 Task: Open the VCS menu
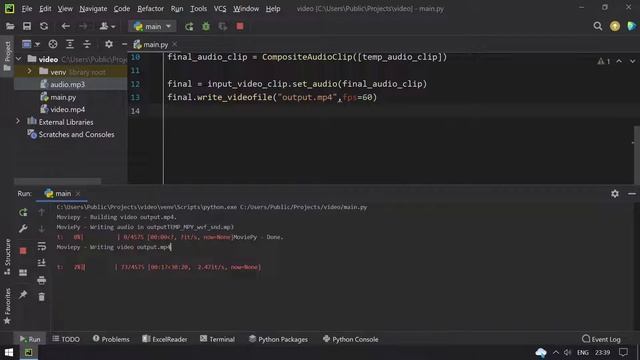pos(220,9)
